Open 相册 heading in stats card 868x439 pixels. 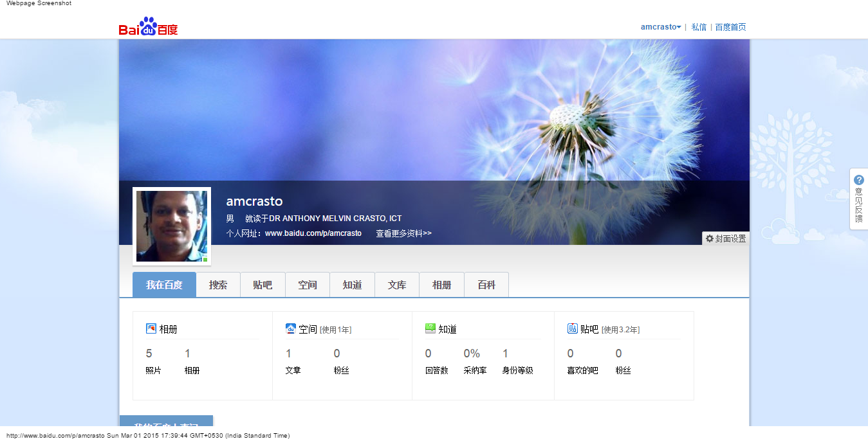[169, 329]
